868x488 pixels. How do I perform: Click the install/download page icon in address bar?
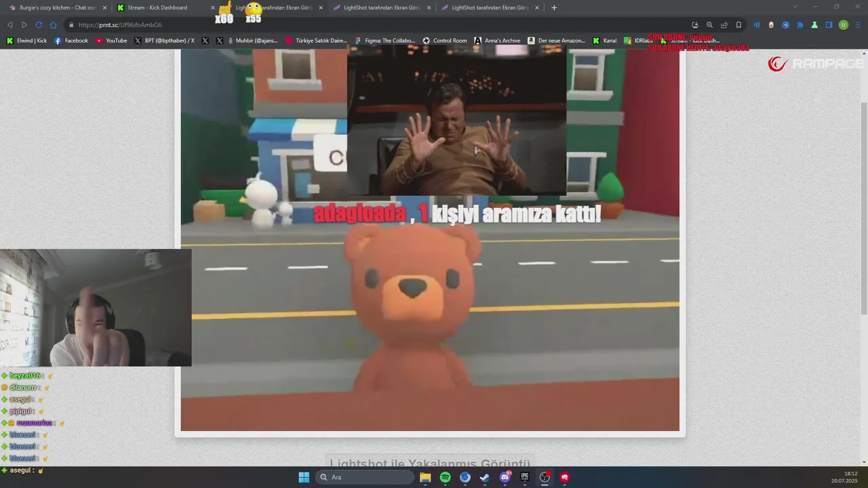click(695, 25)
